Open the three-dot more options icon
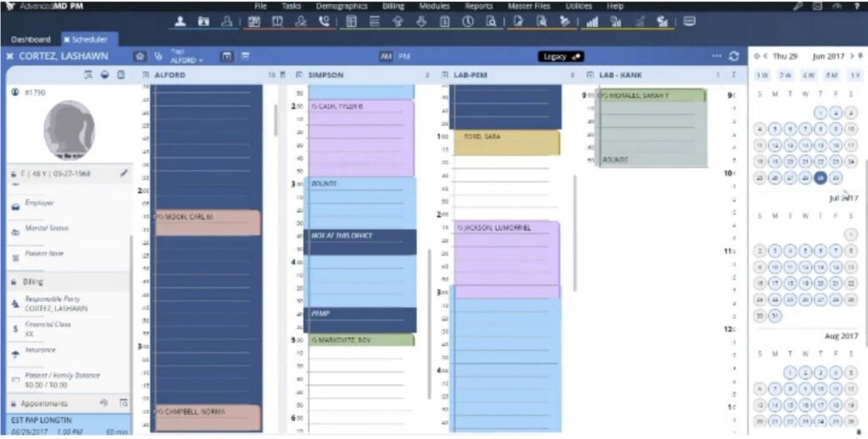868x439 pixels. tap(716, 56)
